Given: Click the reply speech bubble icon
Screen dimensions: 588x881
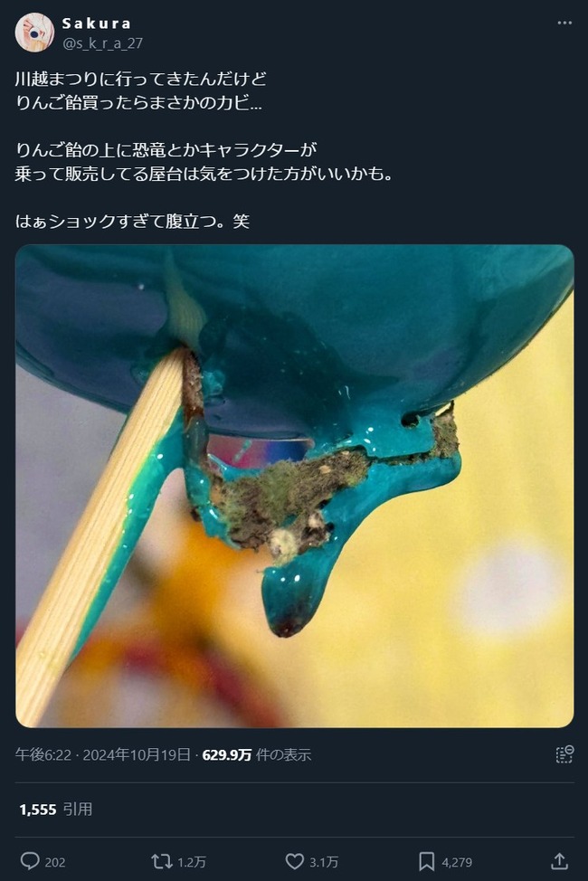Looking at the screenshot, I should pyautogui.click(x=30, y=861).
